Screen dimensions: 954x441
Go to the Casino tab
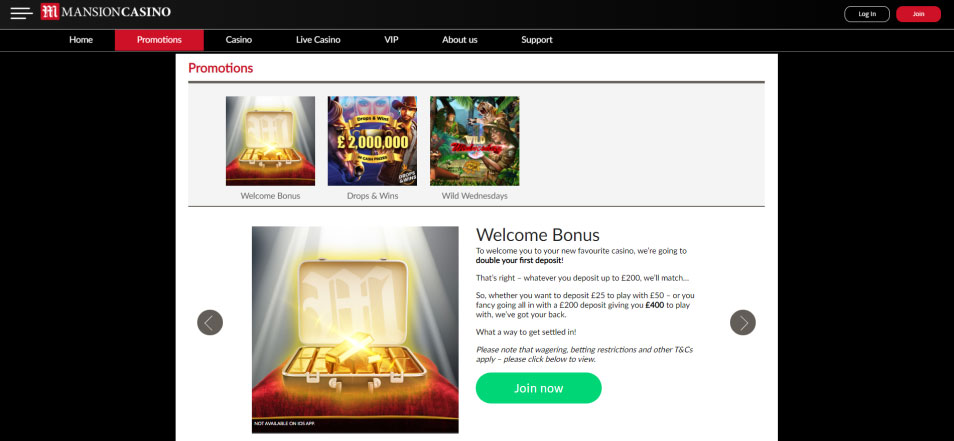(x=238, y=40)
